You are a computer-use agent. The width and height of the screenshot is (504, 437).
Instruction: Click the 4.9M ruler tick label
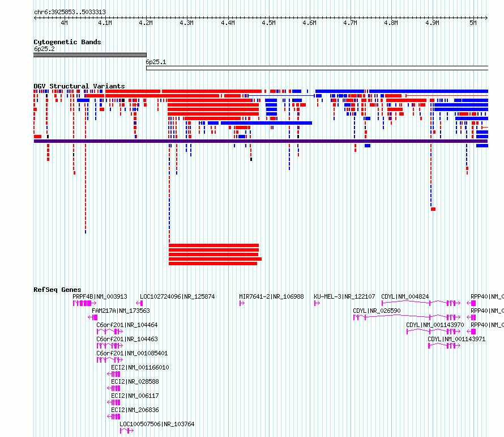click(432, 23)
